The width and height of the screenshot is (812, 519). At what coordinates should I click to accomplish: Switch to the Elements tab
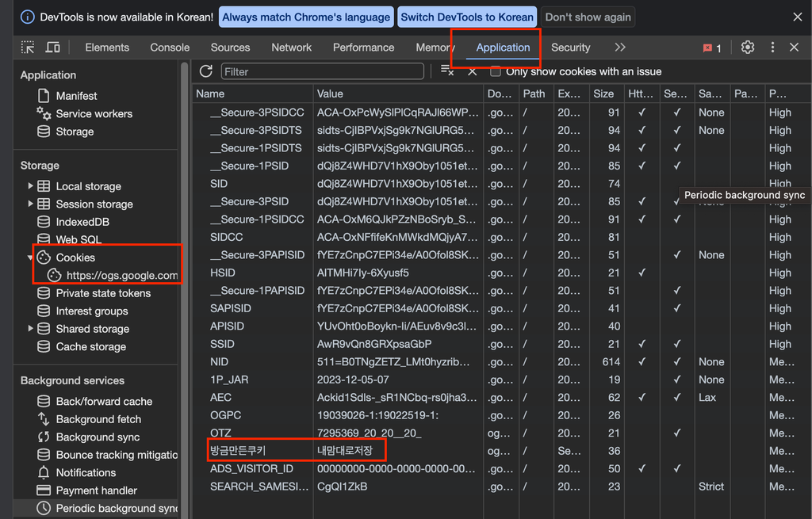point(107,47)
